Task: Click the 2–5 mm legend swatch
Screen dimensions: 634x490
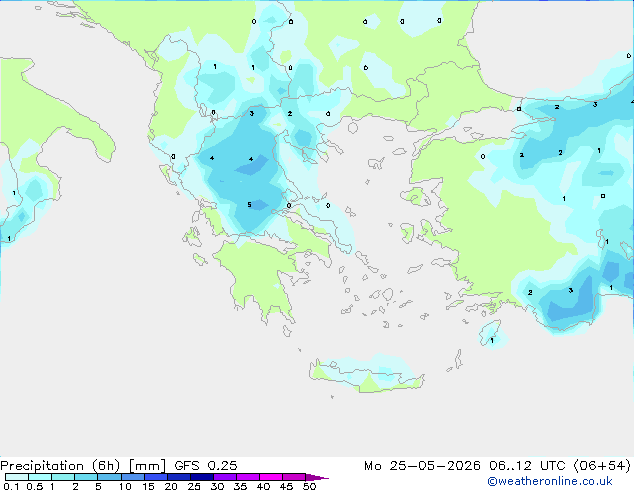Action: 86,477
